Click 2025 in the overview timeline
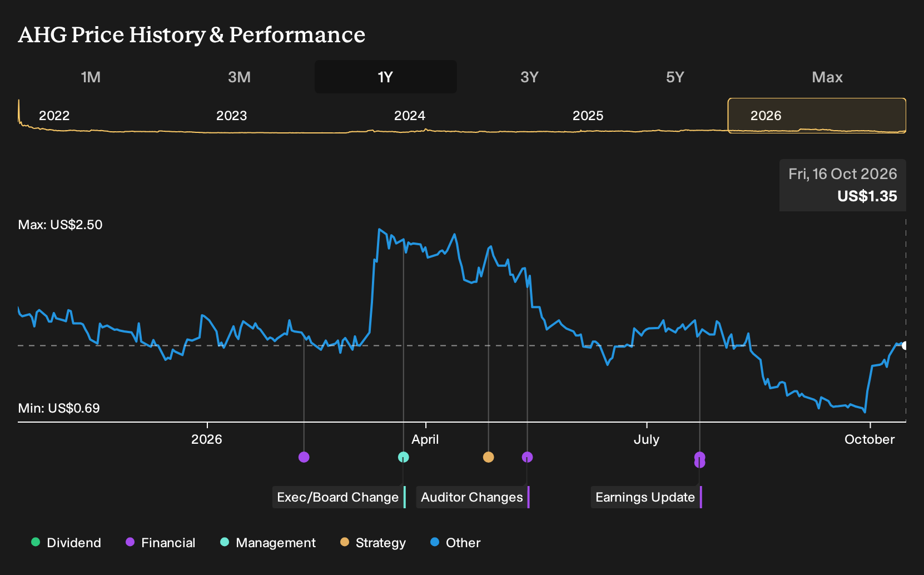 [x=588, y=116]
